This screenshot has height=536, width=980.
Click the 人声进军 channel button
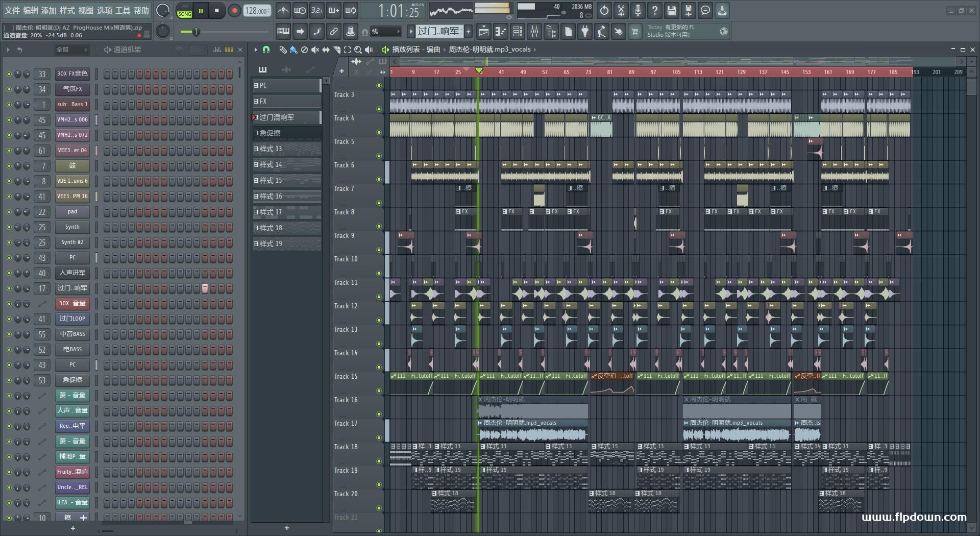coord(72,273)
